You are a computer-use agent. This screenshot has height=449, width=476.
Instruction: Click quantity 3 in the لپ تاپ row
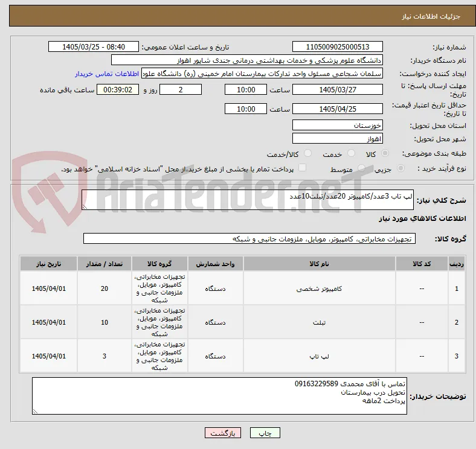pyautogui.click(x=105, y=356)
